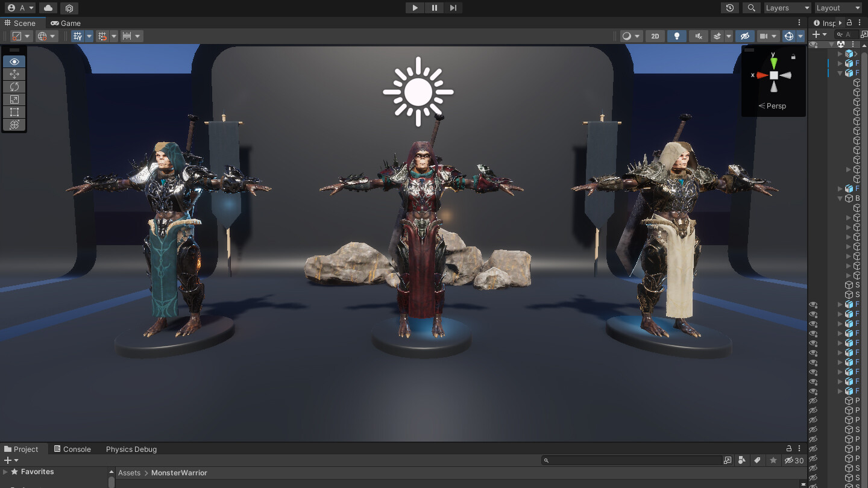Toggle scene lighting with the bulb icon
868x488 pixels.
coord(676,36)
